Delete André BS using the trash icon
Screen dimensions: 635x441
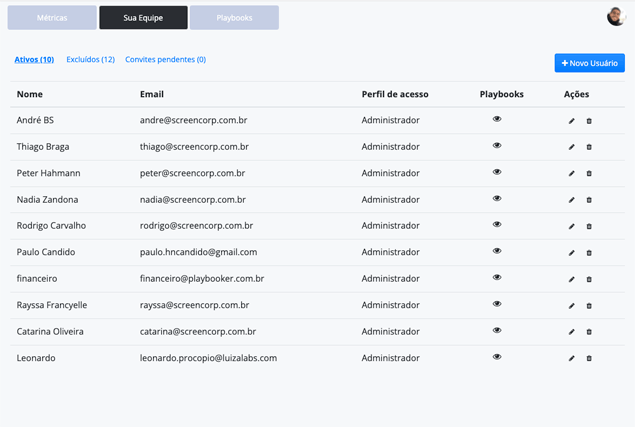[x=589, y=121]
